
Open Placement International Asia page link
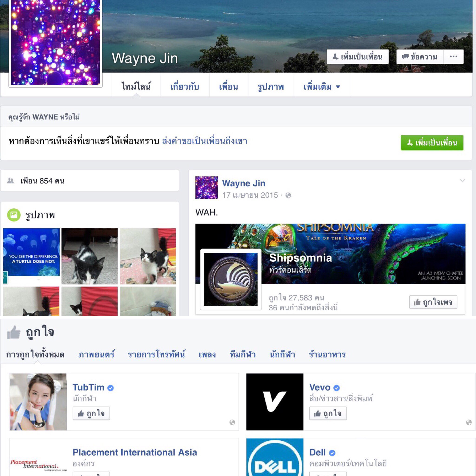[135, 452]
